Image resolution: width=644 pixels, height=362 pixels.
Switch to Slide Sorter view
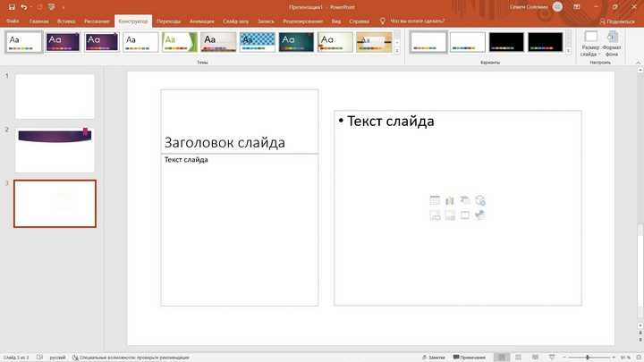point(519,357)
